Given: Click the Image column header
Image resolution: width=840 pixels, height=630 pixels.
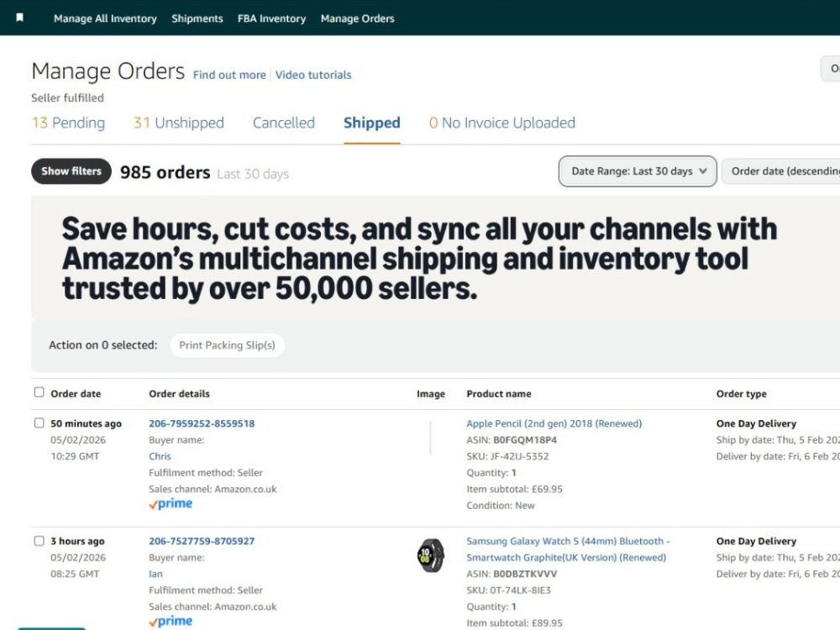Looking at the screenshot, I should click(x=431, y=394).
